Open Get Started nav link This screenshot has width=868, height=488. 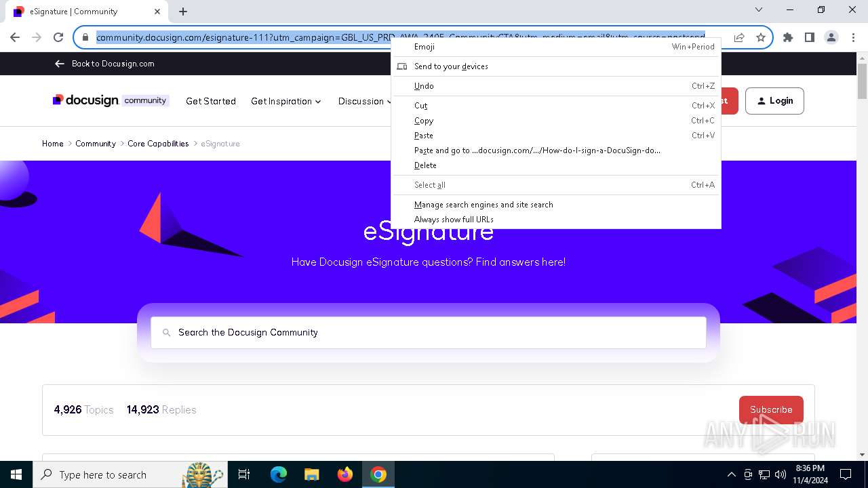coord(211,101)
